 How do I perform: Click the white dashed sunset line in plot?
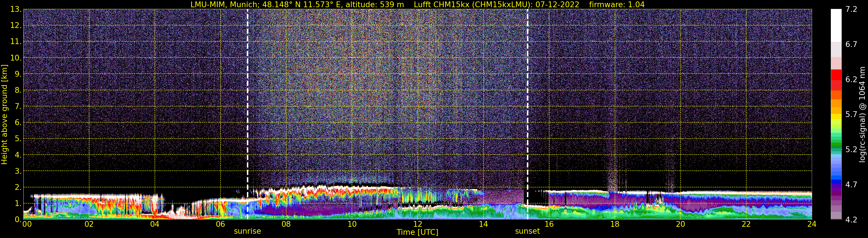click(x=527, y=114)
